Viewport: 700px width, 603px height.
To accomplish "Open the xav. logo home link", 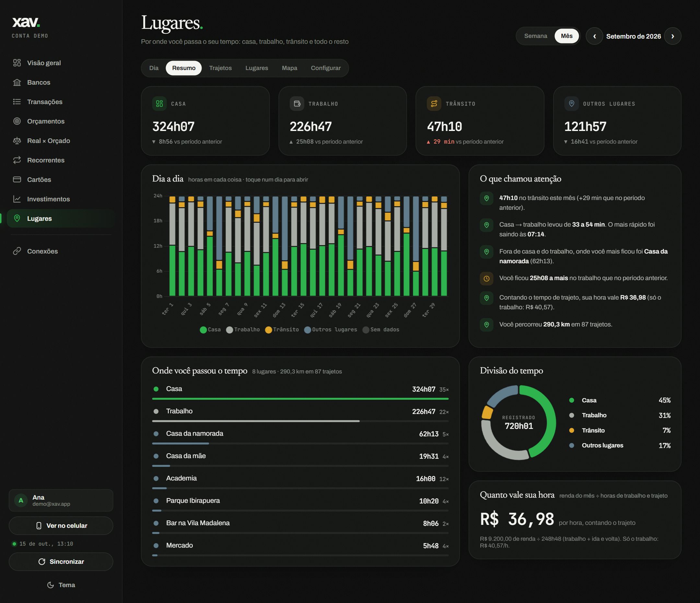I will click(26, 22).
